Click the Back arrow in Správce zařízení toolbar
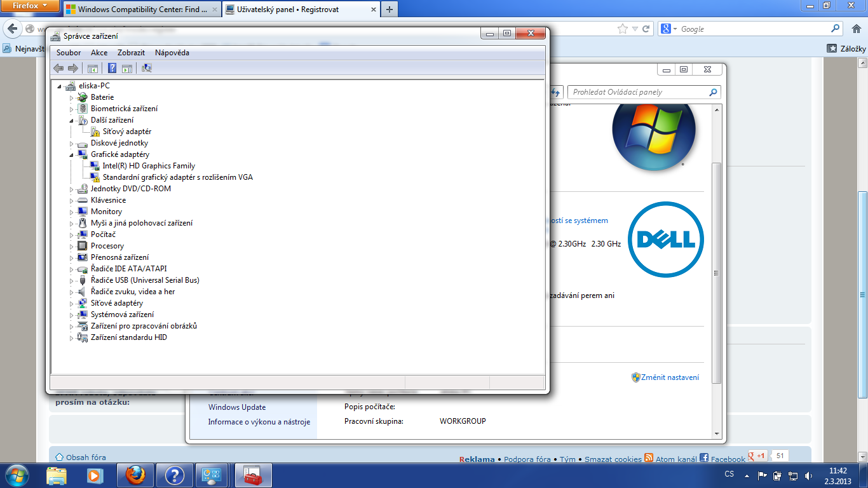This screenshot has height=488, width=868. click(x=58, y=68)
